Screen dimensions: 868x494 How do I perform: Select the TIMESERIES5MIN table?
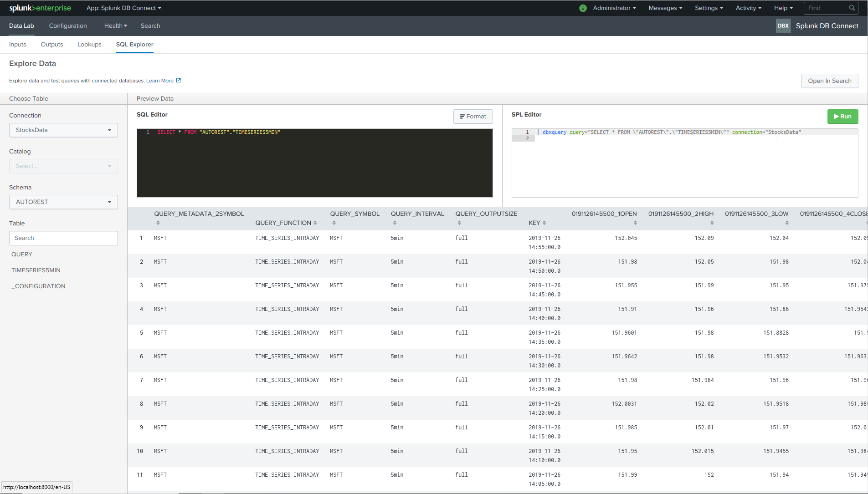coord(36,270)
